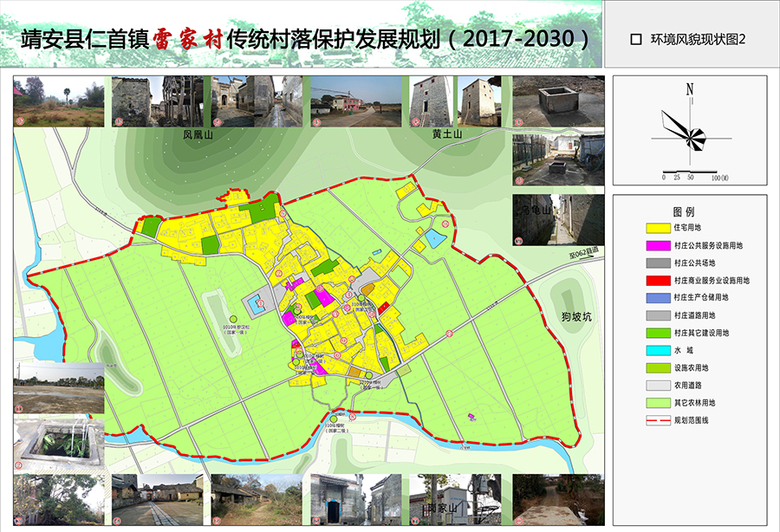780x532 pixels.
Task: Click the 村庄公共场地 legend label
Action: 694,263
